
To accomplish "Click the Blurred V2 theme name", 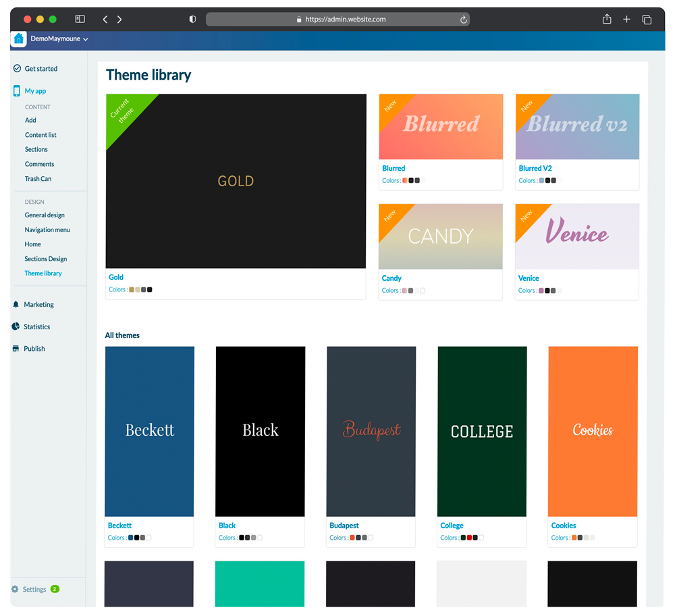I will pos(535,168).
